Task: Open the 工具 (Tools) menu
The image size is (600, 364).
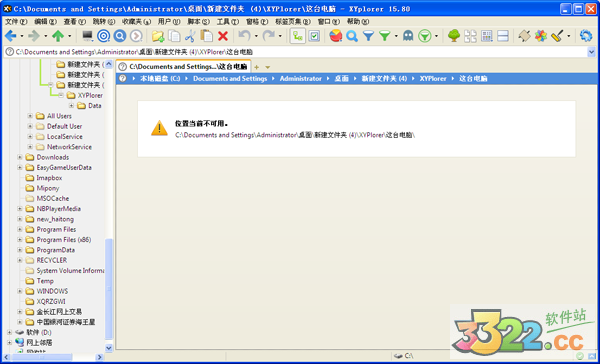Action: point(228,21)
